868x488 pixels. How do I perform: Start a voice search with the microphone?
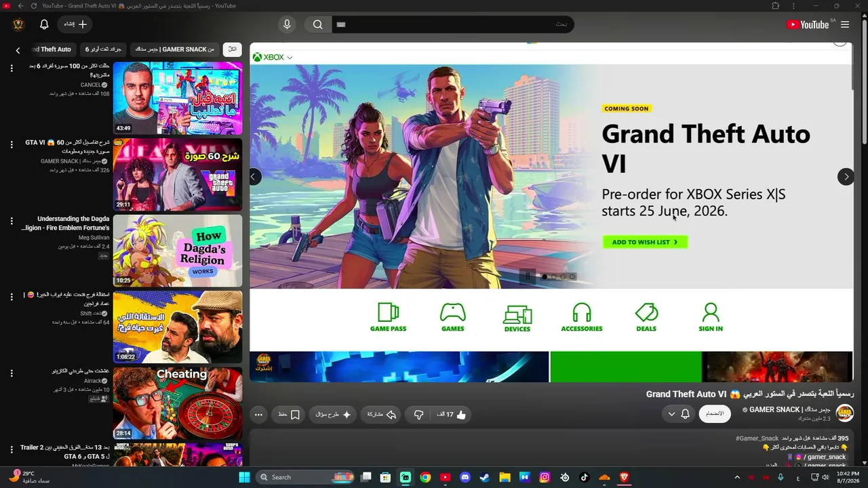(x=287, y=24)
